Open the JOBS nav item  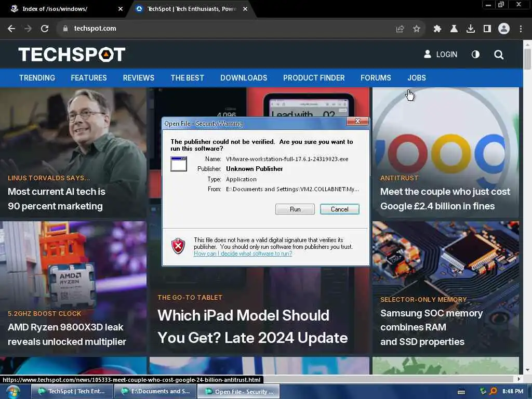[x=417, y=78]
